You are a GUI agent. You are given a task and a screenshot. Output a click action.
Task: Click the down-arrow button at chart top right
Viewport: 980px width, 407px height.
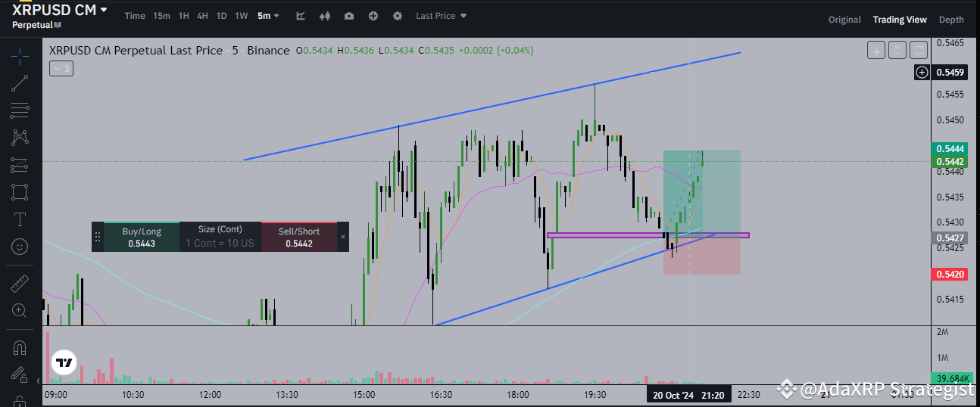[876, 51]
